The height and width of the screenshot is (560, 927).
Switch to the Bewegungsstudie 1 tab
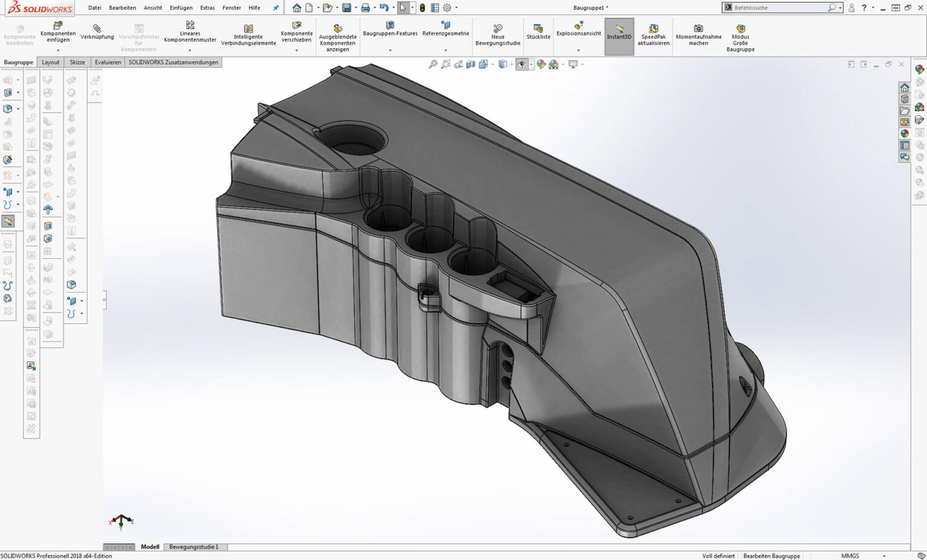pyautogui.click(x=193, y=547)
